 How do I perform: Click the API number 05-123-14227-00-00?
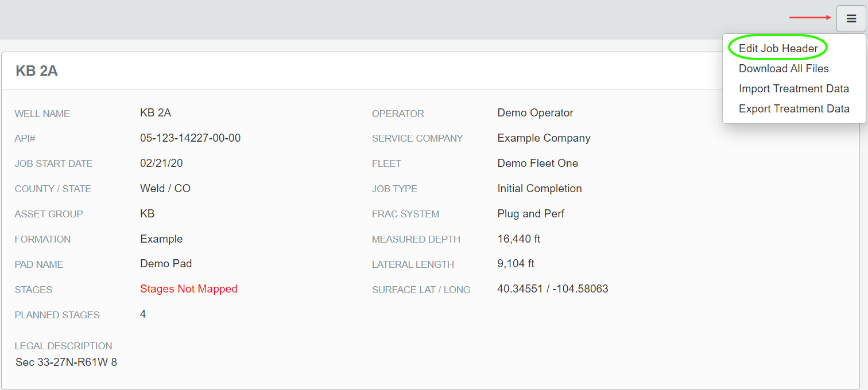tap(190, 138)
